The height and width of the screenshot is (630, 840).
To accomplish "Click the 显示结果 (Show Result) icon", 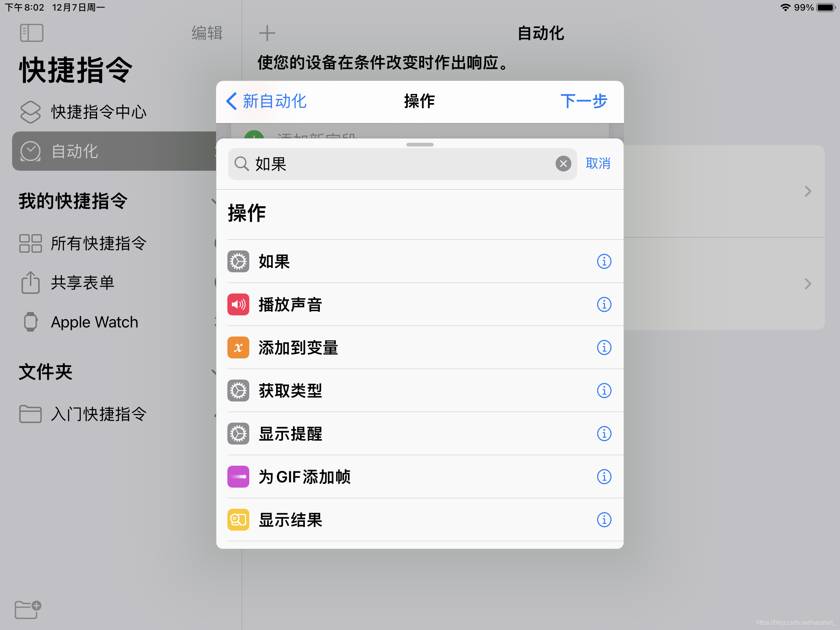I will pyautogui.click(x=239, y=519).
